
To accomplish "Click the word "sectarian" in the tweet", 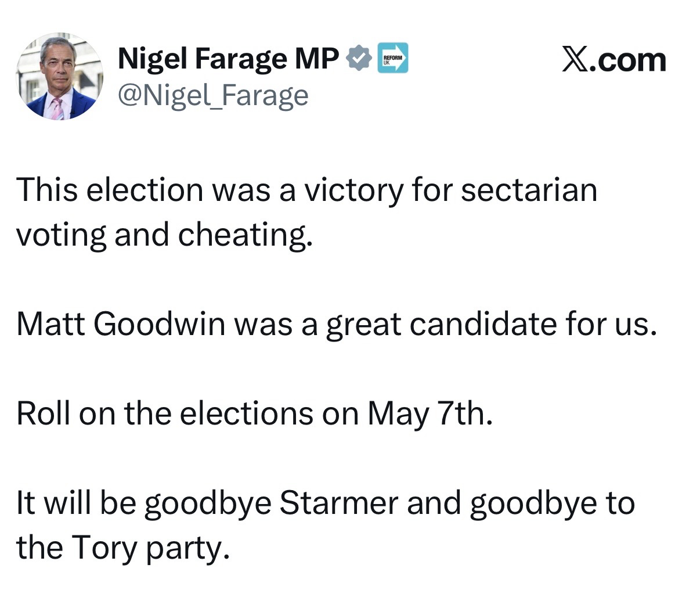I will 529,190.
